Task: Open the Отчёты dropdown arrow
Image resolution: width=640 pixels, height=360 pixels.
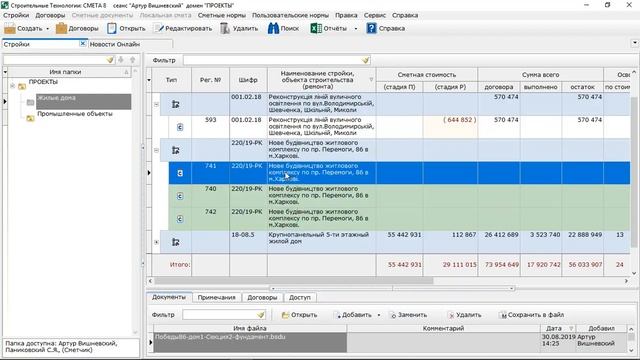Action: tap(356, 29)
